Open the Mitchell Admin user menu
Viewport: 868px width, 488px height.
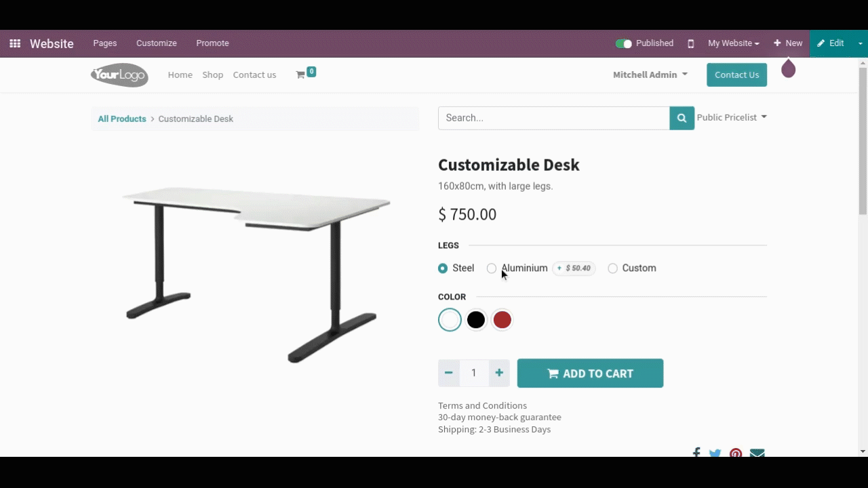click(650, 75)
